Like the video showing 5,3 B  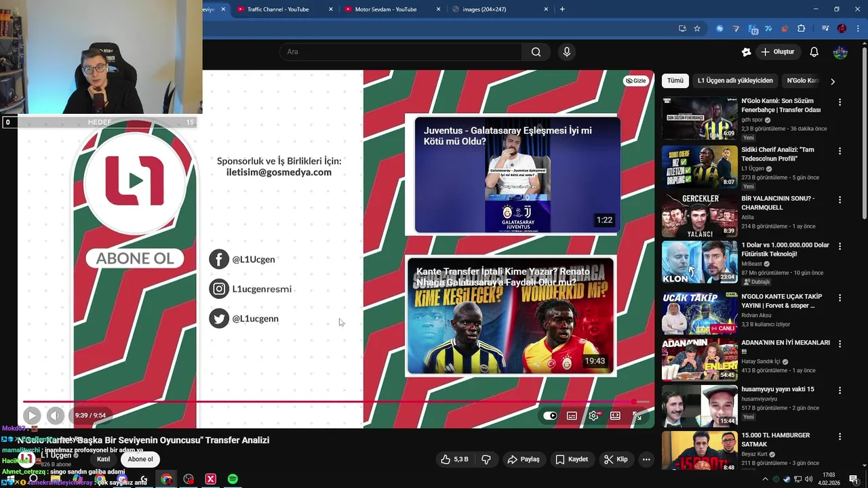454,460
